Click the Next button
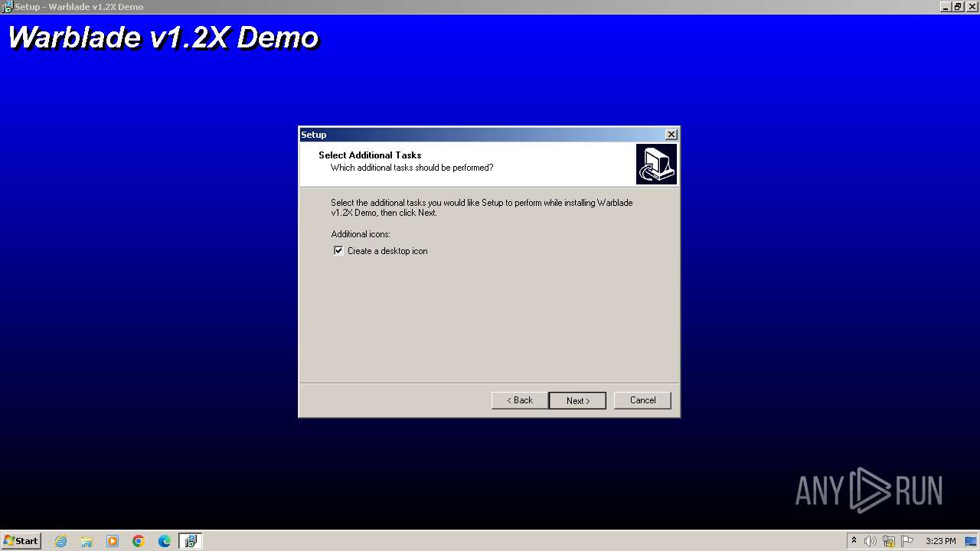This screenshot has height=551, width=980. coord(577,400)
